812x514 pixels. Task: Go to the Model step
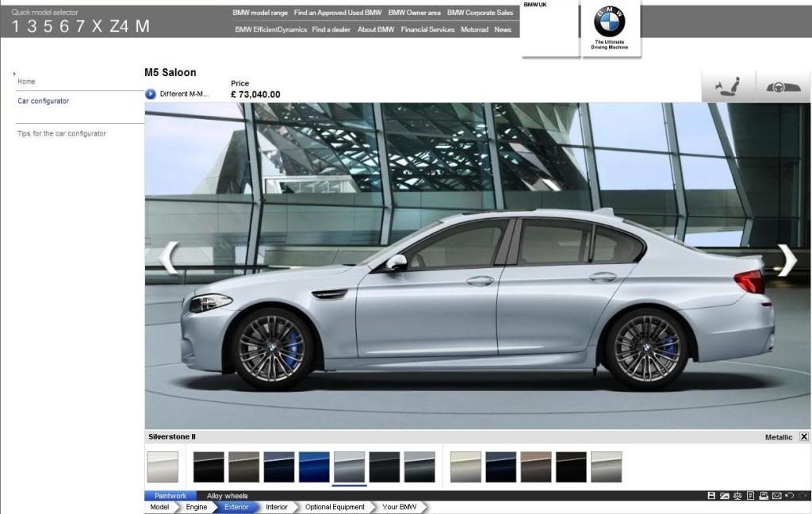pos(159,508)
